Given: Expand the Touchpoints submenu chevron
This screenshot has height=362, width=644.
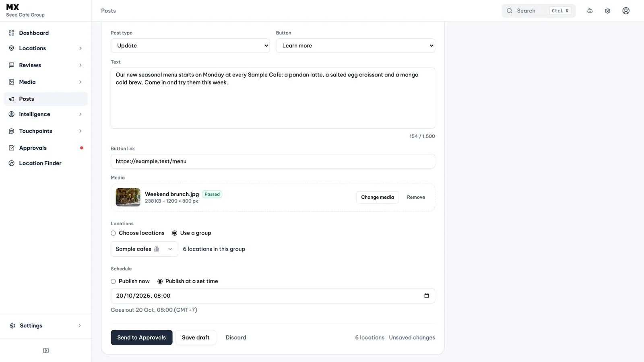Looking at the screenshot, I should pyautogui.click(x=80, y=131).
